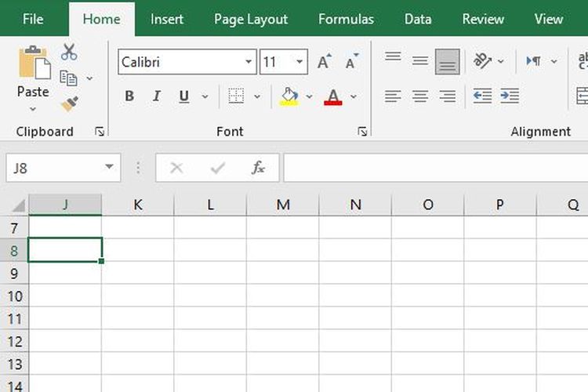Viewport: 588px width, 392px height.
Task: Open the File menu
Action: 33,19
